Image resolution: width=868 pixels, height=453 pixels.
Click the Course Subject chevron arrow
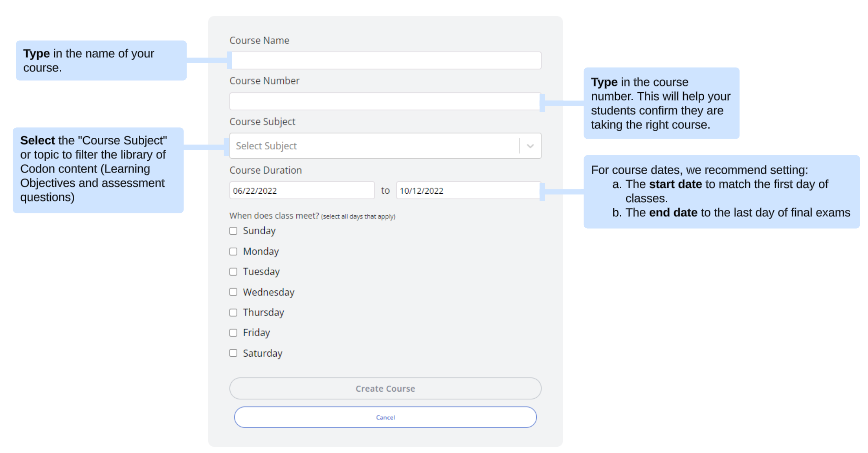click(530, 146)
